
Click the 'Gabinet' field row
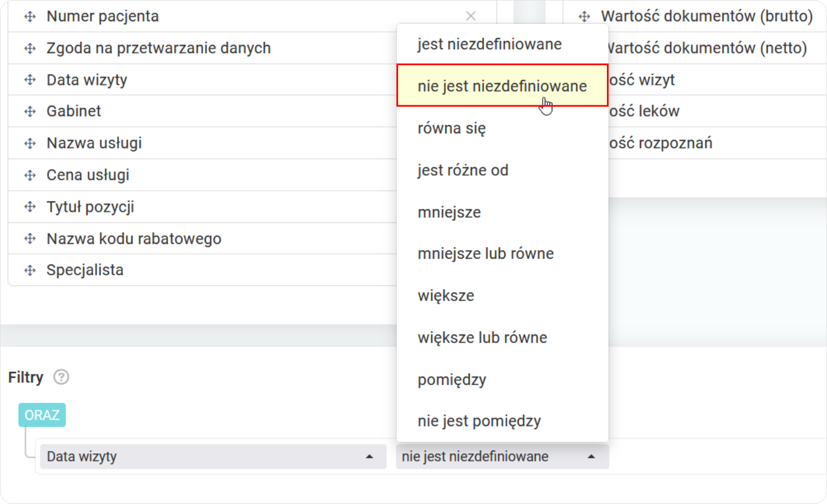point(202,111)
